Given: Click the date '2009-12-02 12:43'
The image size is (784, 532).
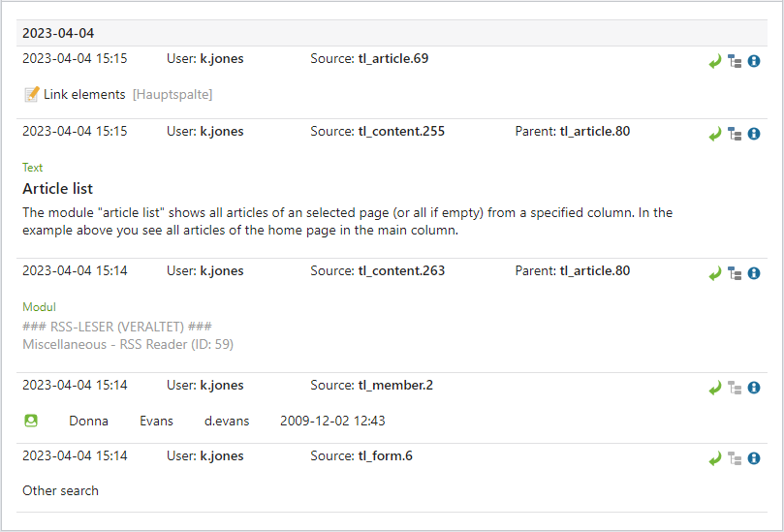Looking at the screenshot, I should pos(332,421).
